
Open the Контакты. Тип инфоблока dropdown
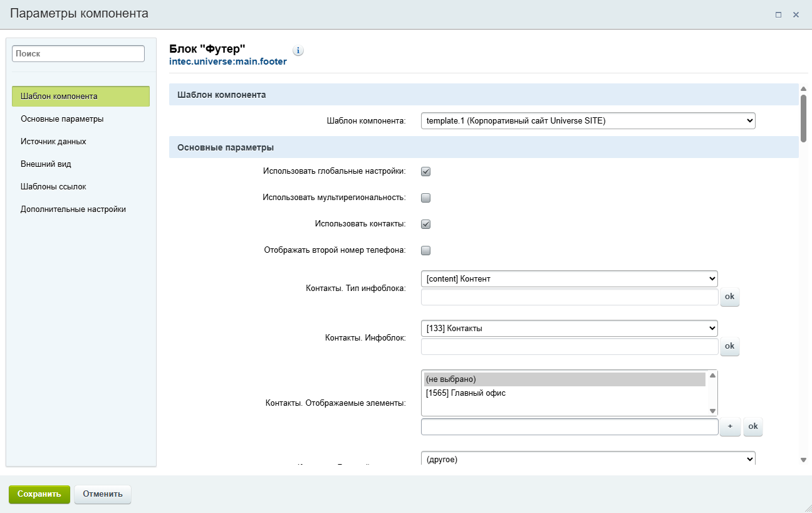[569, 278]
